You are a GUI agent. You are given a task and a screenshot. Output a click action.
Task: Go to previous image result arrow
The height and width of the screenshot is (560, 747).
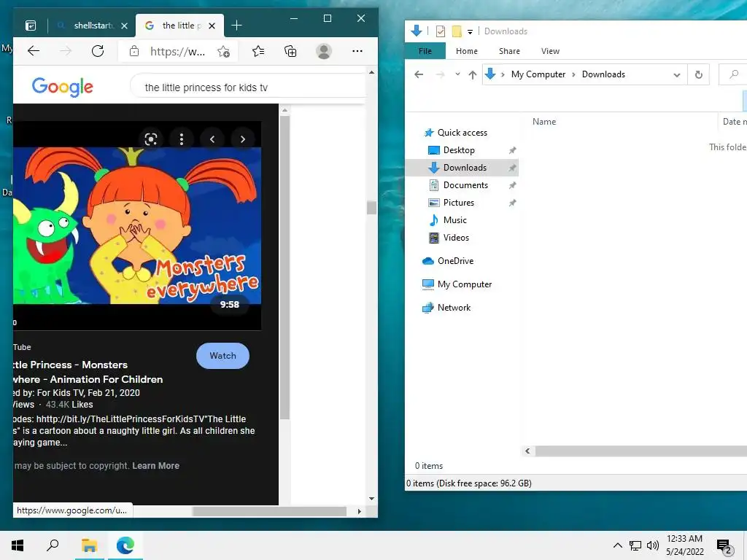212,139
